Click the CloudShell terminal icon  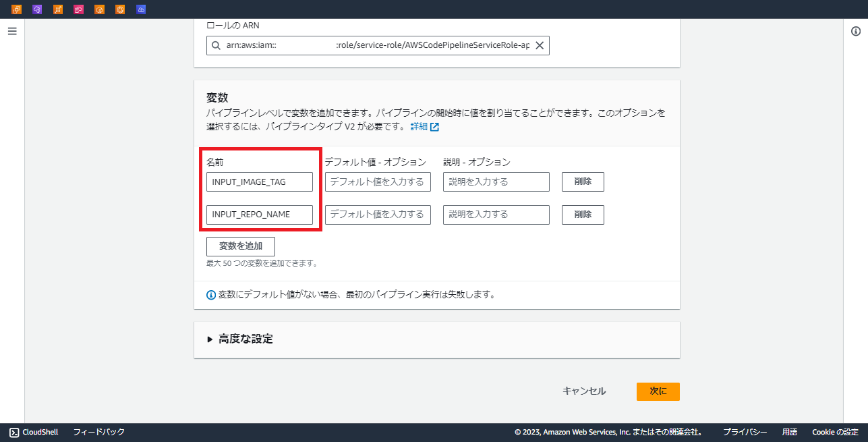click(14, 432)
